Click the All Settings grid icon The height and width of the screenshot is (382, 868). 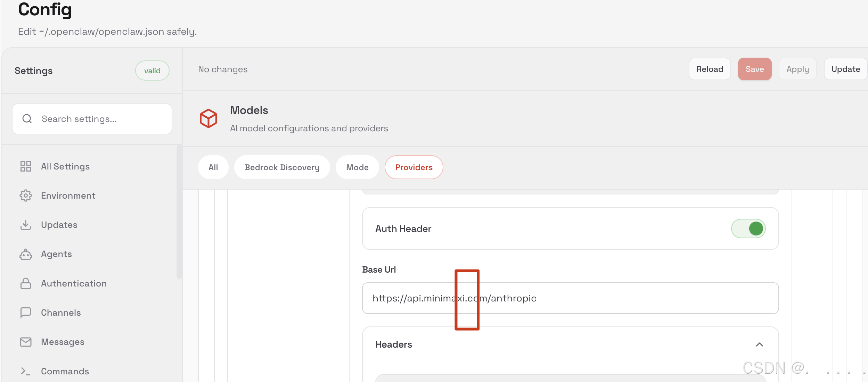coord(26,166)
